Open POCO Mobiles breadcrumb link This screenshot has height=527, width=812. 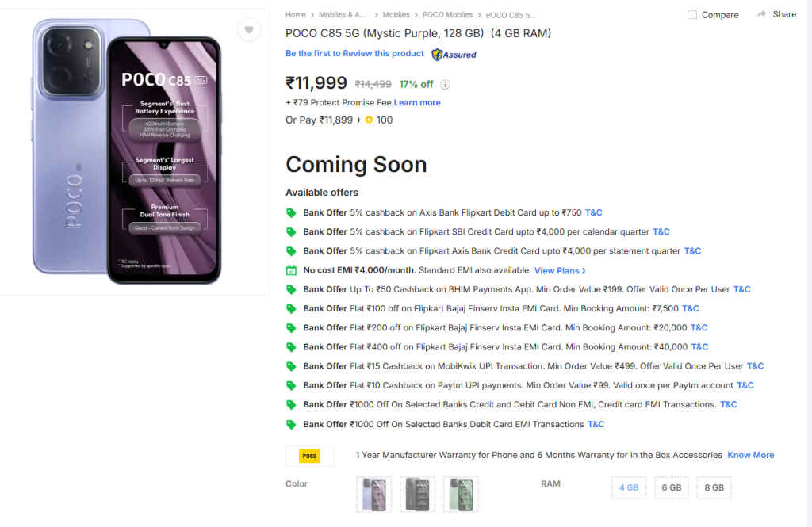click(447, 15)
